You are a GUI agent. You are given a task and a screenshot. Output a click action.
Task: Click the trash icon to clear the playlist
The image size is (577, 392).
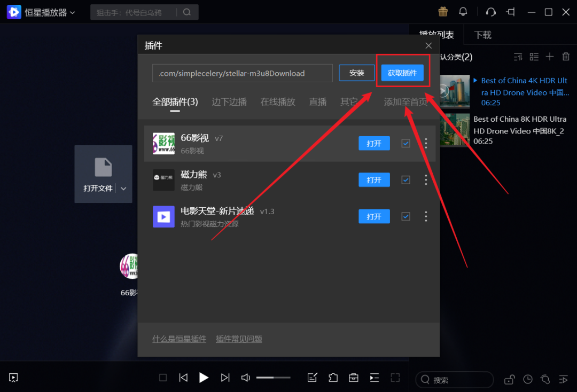tap(566, 56)
